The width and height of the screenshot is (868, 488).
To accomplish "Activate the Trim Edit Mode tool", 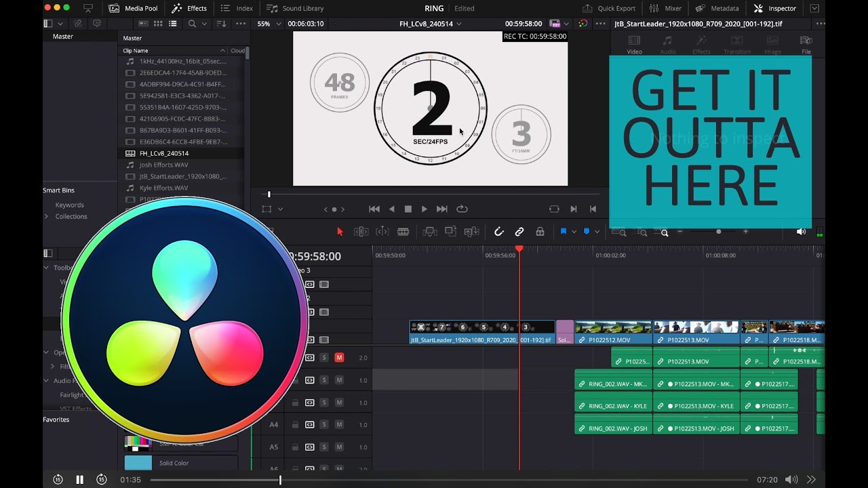I will 361,232.
